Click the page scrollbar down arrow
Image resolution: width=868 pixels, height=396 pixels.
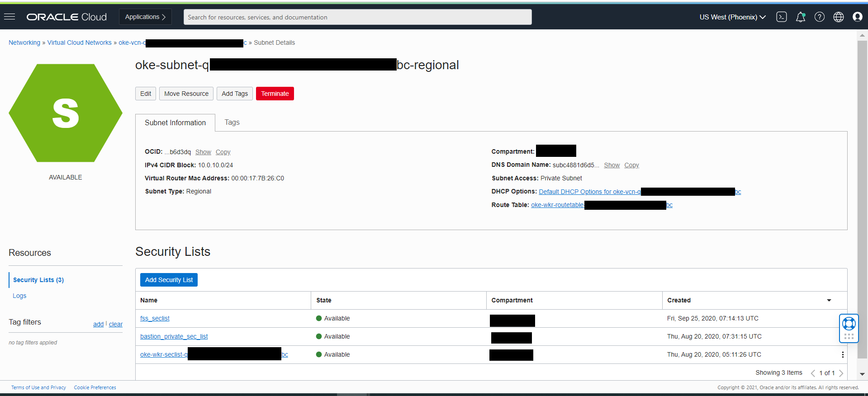(x=862, y=374)
